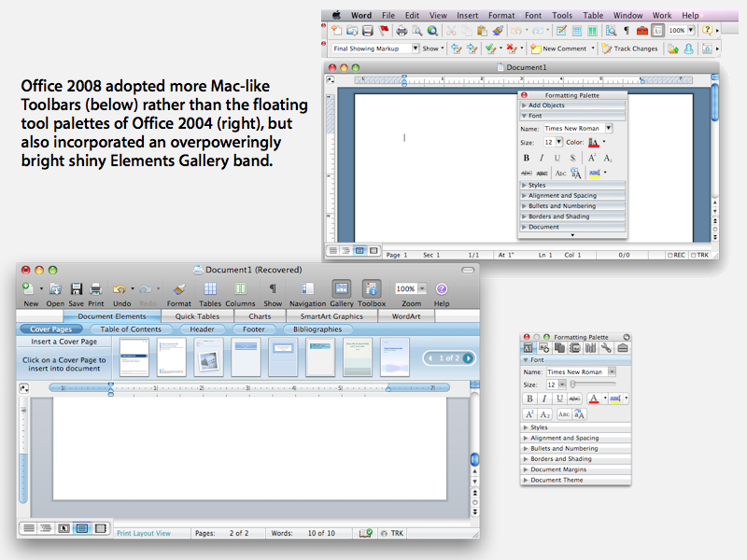Select the cover page thumbnail with a photo
This screenshot has height=560, width=747.
pyautogui.click(x=209, y=357)
